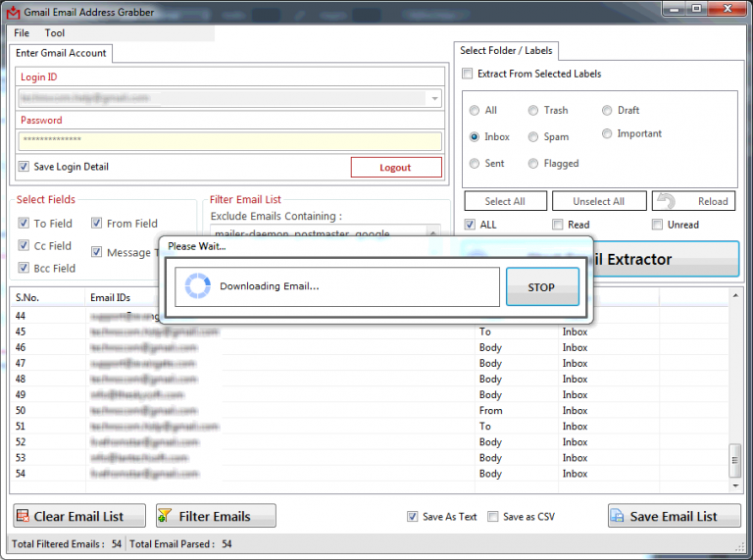753x560 pixels.
Task: Enable Extract From Selected Labels
Action: (467, 74)
